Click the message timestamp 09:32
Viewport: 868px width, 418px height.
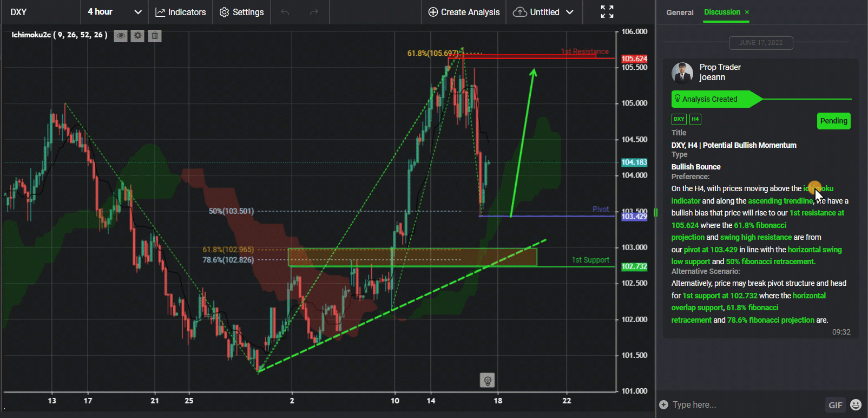pos(841,332)
